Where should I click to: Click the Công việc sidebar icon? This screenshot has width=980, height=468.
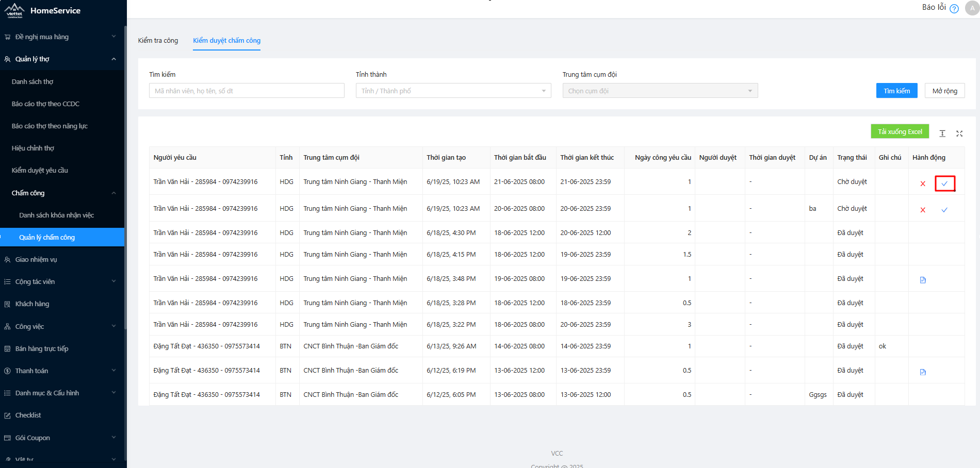coord(7,327)
